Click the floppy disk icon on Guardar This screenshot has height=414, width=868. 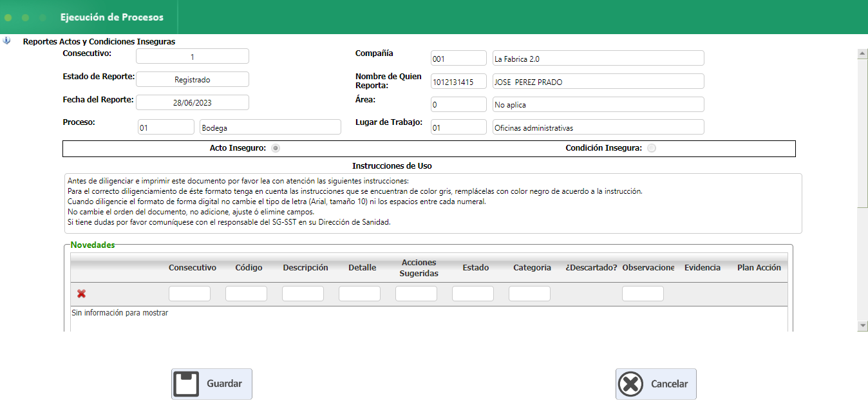(187, 384)
